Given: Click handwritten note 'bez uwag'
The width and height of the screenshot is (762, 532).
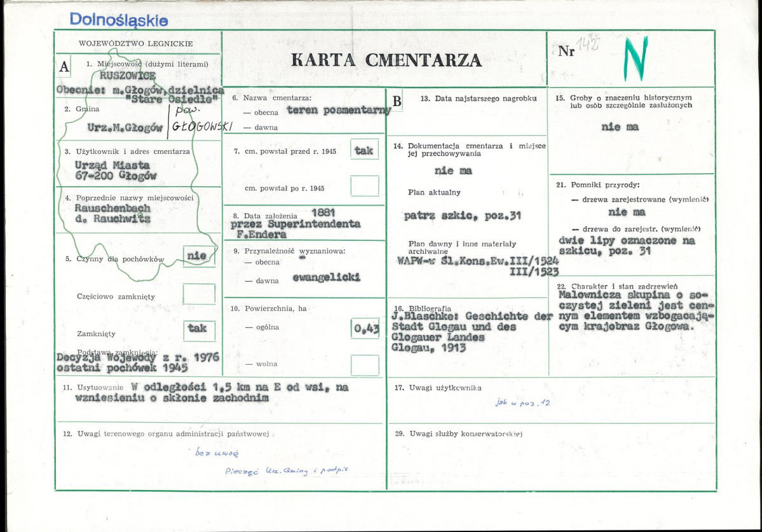Looking at the screenshot, I should point(217,453).
